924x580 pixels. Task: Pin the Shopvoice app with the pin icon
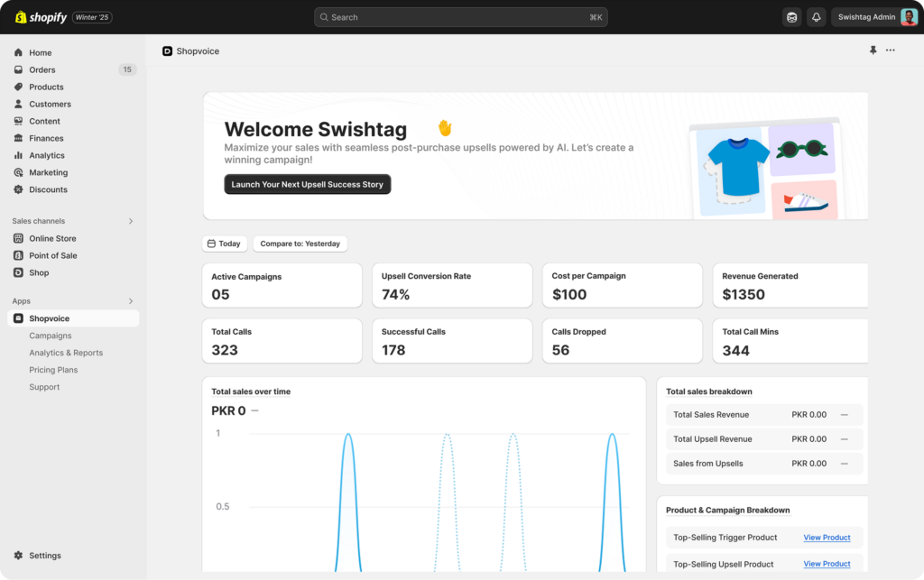click(x=873, y=51)
